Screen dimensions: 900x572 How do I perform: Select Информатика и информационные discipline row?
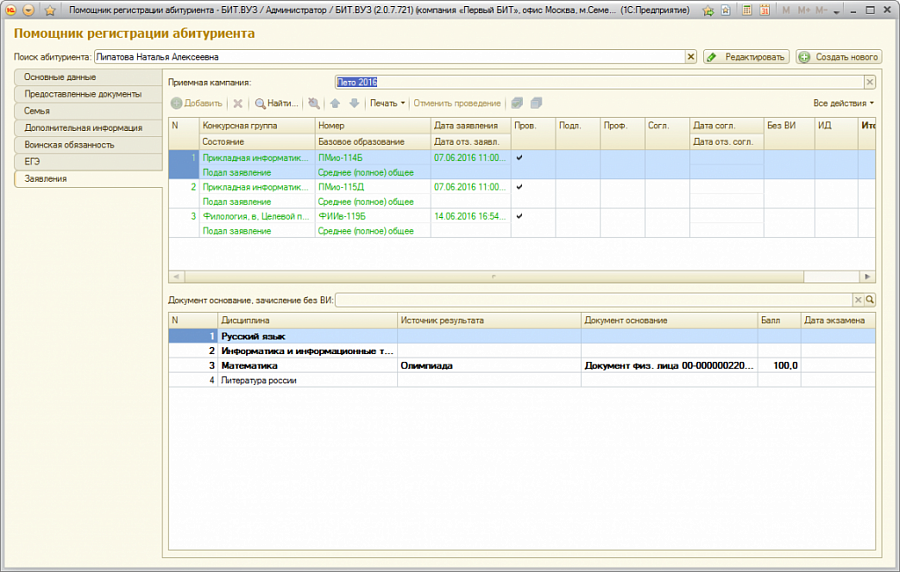pos(522,351)
